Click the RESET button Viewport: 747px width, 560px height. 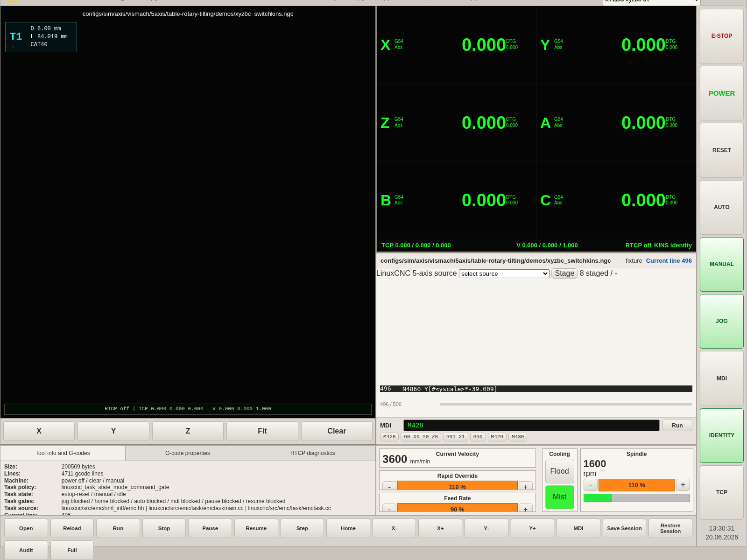coord(721,150)
